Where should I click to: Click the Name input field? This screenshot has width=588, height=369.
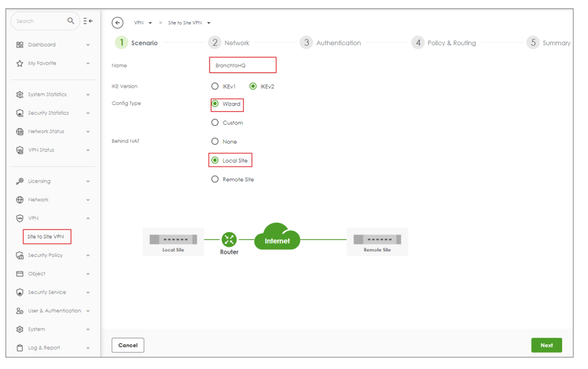click(x=242, y=65)
